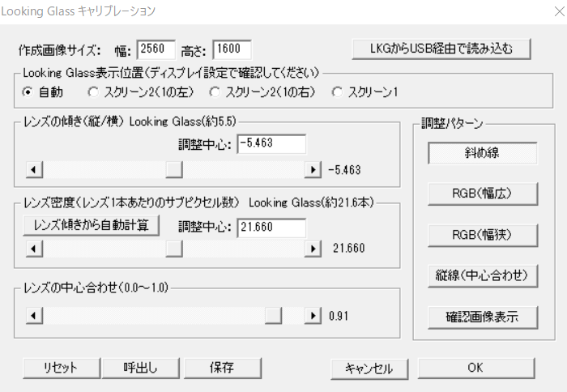
Task: Click left arrow of lens density slider
Action: pyautogui.click(x=34, y=249)
